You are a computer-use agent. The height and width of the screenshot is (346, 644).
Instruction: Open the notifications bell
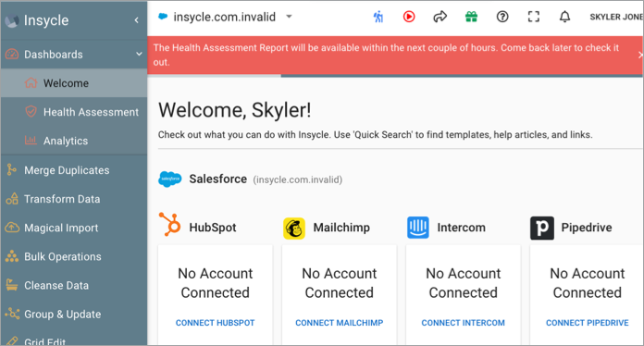564,17
